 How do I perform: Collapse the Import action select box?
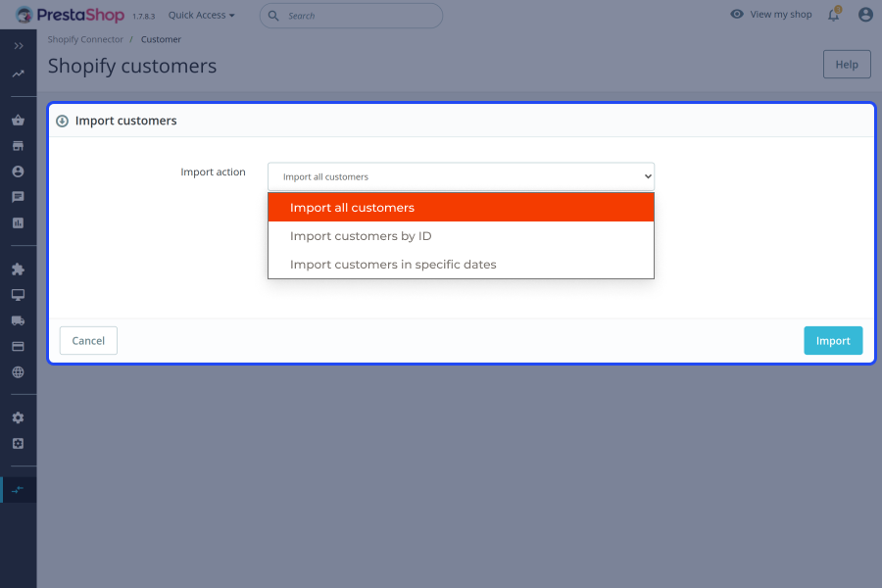[x=461, y=176]
